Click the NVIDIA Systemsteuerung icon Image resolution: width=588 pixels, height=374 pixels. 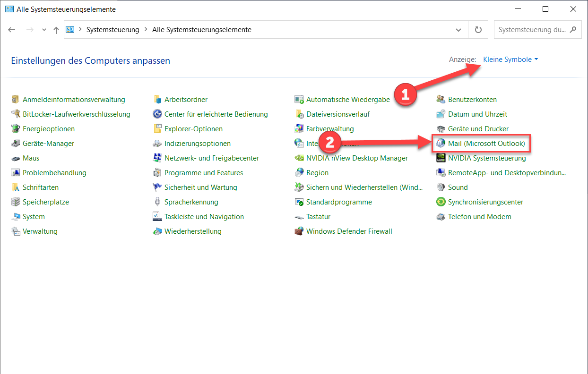(441, 158)
